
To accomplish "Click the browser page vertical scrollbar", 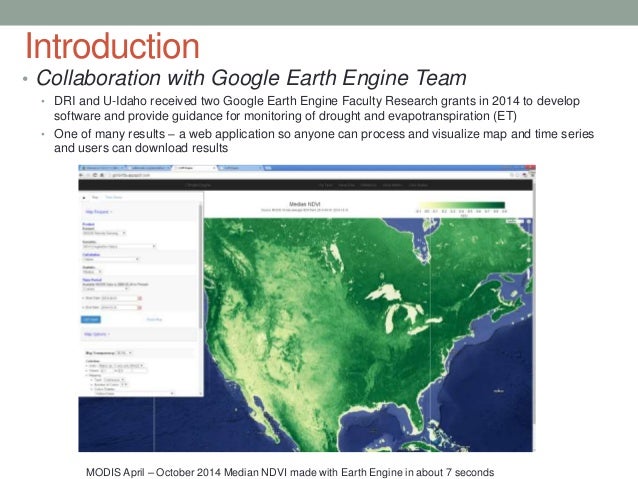I will (534, 305).
